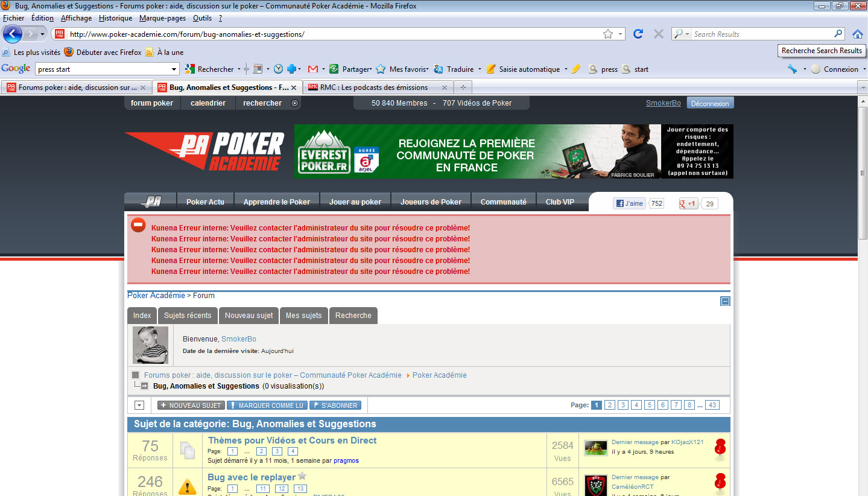Open the Marque-pages menu

163,18
